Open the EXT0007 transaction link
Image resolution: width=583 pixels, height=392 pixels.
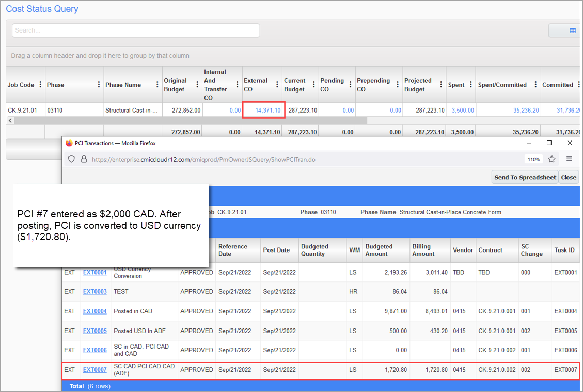[94, 369]
